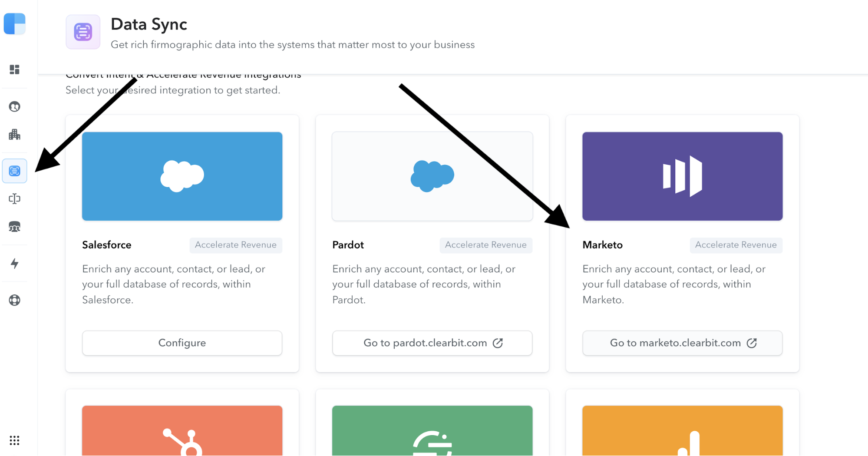Click the external link icon on Marketo button
Viewport: 868px width, 456px height.
[752, 343]
